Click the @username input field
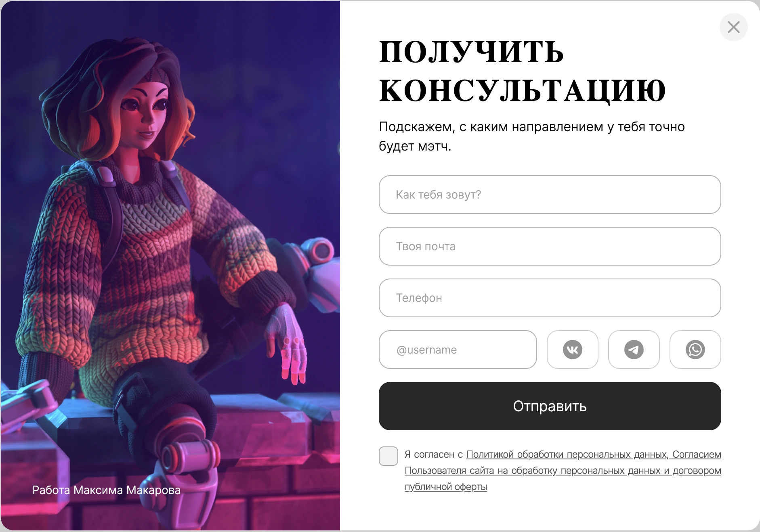The image size is (760, 532). (x=458, y=350)
